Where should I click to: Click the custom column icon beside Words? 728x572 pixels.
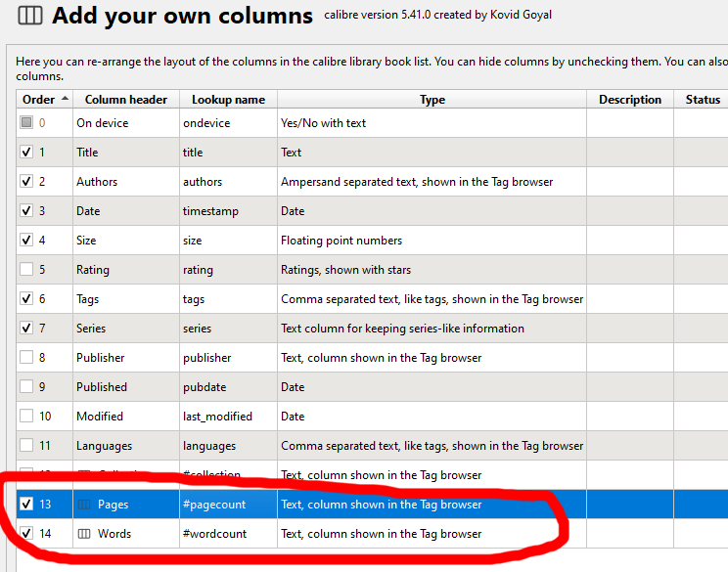[84, 534]
